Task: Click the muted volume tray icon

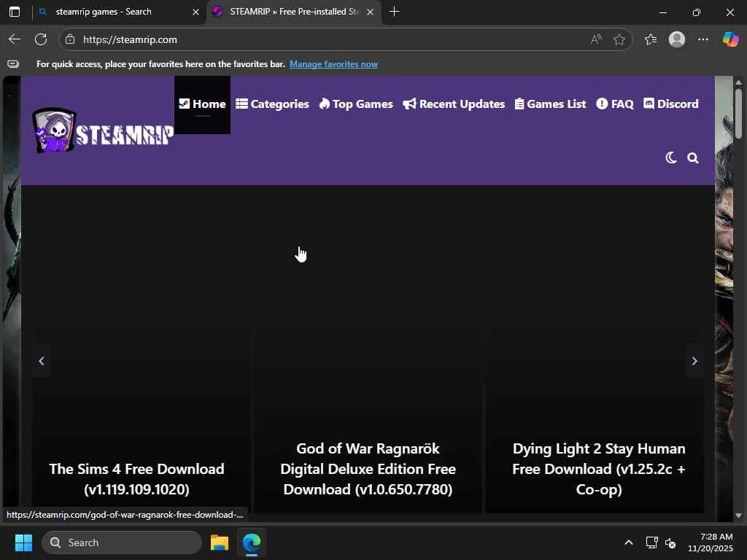Action: [670, 542]
